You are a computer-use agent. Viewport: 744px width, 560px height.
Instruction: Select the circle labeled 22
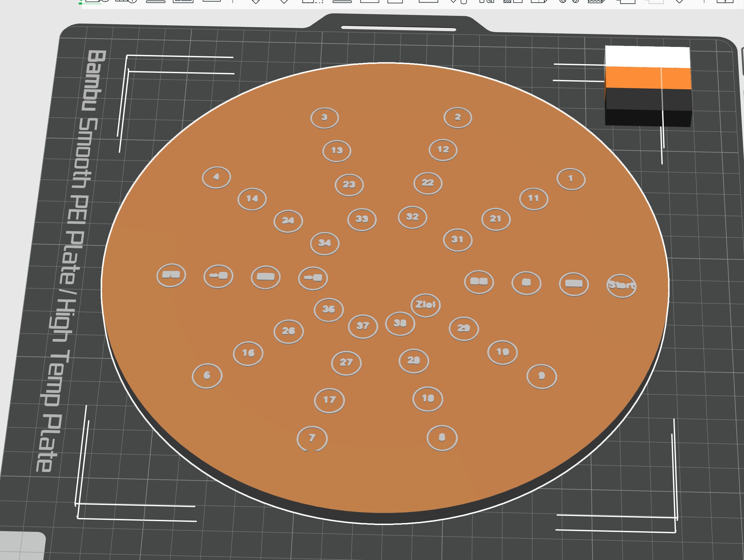[428, 183]
